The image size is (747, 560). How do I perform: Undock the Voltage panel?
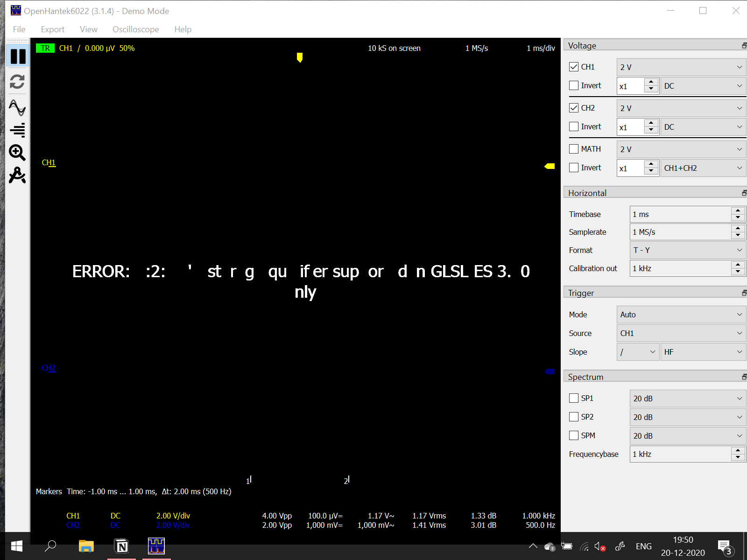[743, 45]
